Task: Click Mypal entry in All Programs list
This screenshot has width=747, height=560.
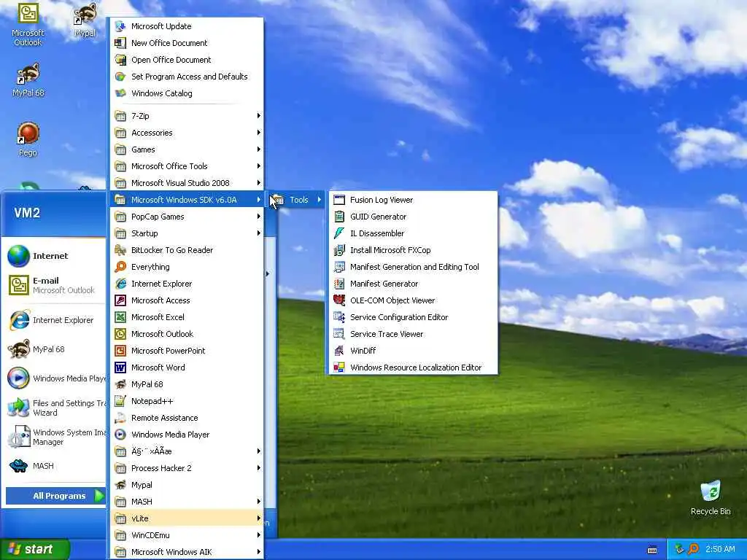Action: pos(187,485)
